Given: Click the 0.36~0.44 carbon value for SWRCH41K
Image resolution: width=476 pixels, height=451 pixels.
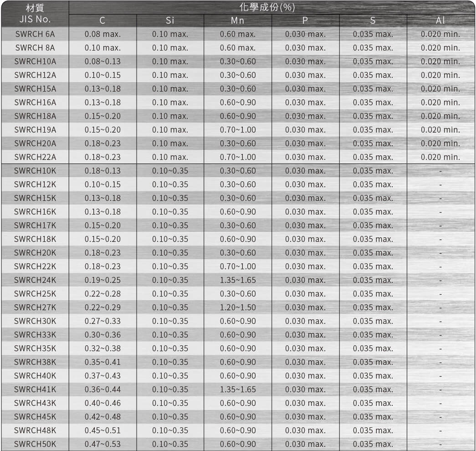Looking at the screenshot, I should [x=102, y=389].
